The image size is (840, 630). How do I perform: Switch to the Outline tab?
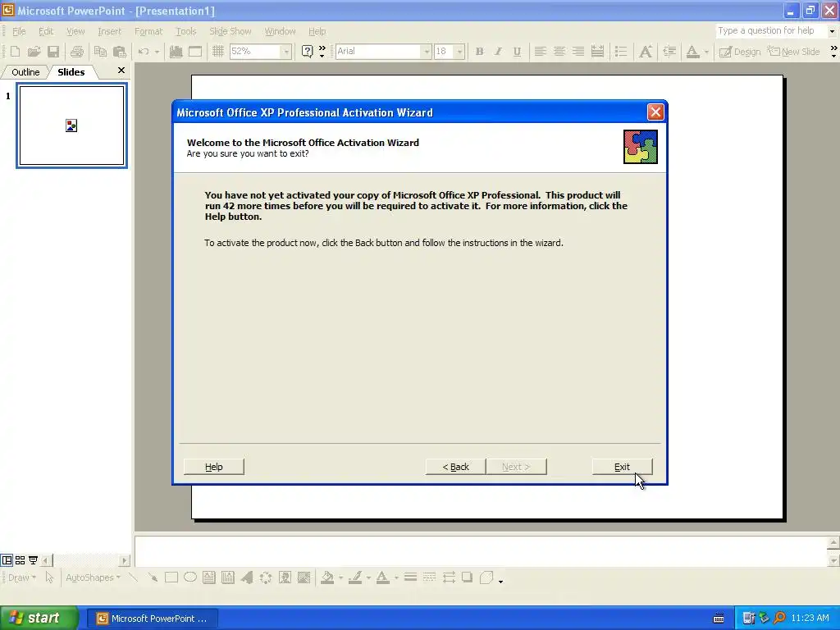coord(25,72)
